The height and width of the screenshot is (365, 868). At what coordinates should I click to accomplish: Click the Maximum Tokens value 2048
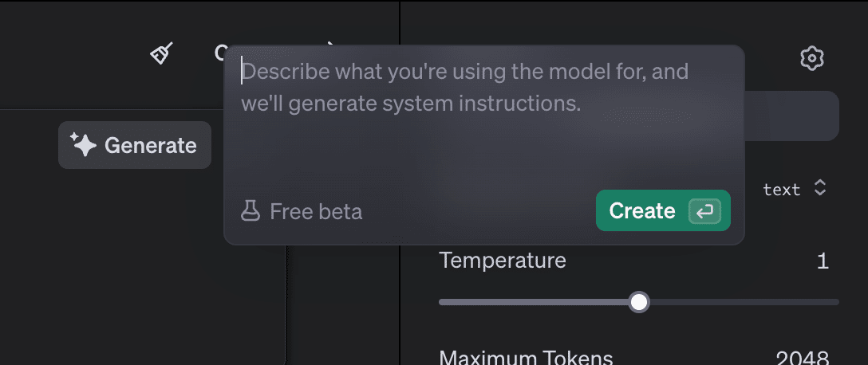pos(802,359)
